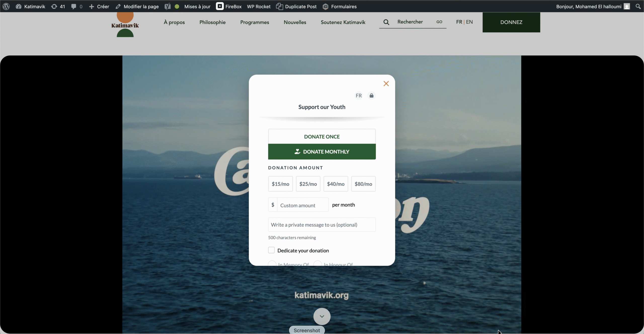Select the Donate Monthly option
Screen dimensions: 644x334
(322, 152)
